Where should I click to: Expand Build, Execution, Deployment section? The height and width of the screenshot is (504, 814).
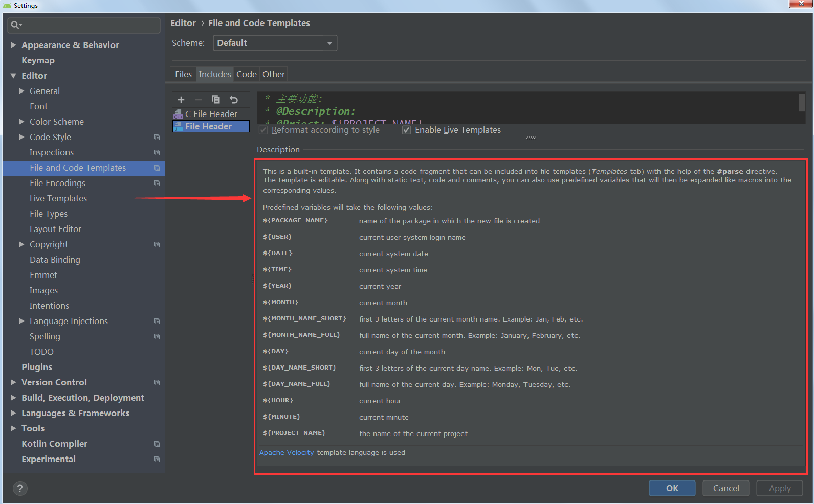coord(13,398)
